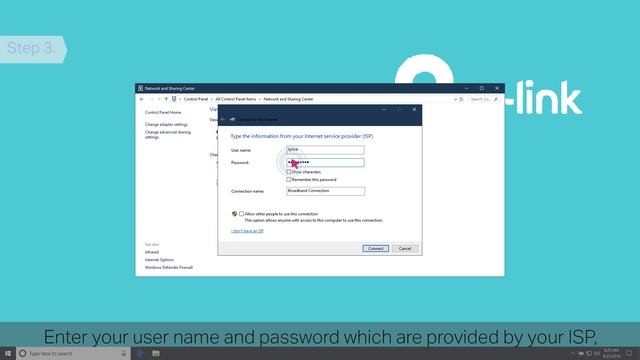Screen dimensions: 640x360
Task: Open Windows Defender Firewall link
Action: tap(169, 267)
